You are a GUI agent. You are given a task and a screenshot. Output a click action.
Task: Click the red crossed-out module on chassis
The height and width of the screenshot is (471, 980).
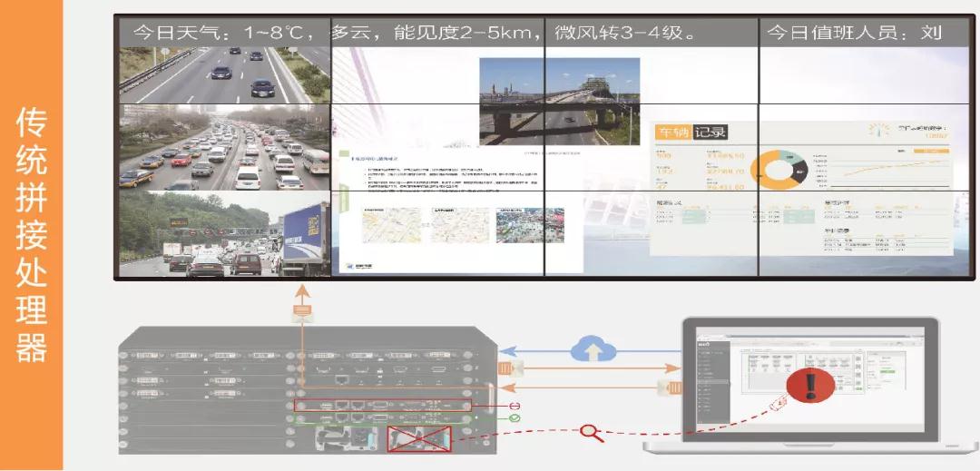[419, 438]
